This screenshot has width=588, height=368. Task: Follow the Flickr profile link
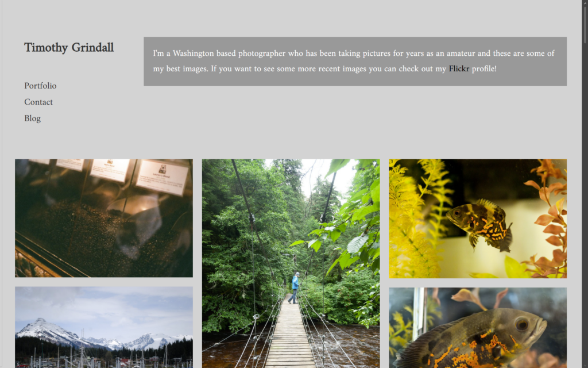coord(459,69)
